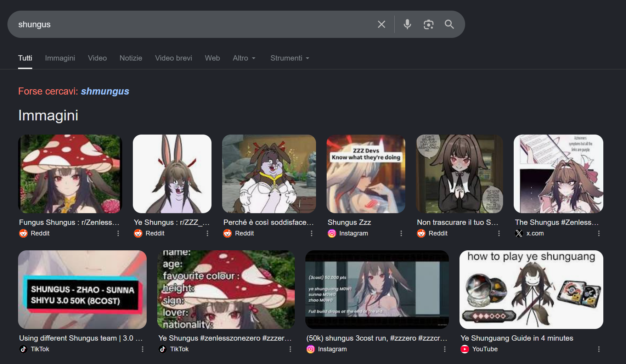Select the Tutti tab
The height and width of the screenshot is (364, 626).
pyautogui.click(x=25, y=58)
